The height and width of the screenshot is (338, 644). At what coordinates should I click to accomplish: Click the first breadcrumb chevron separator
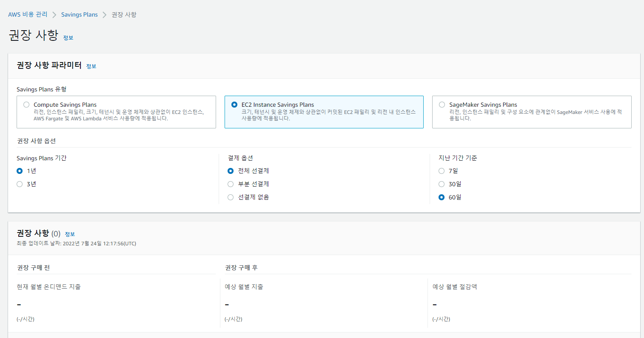(54, 15)
